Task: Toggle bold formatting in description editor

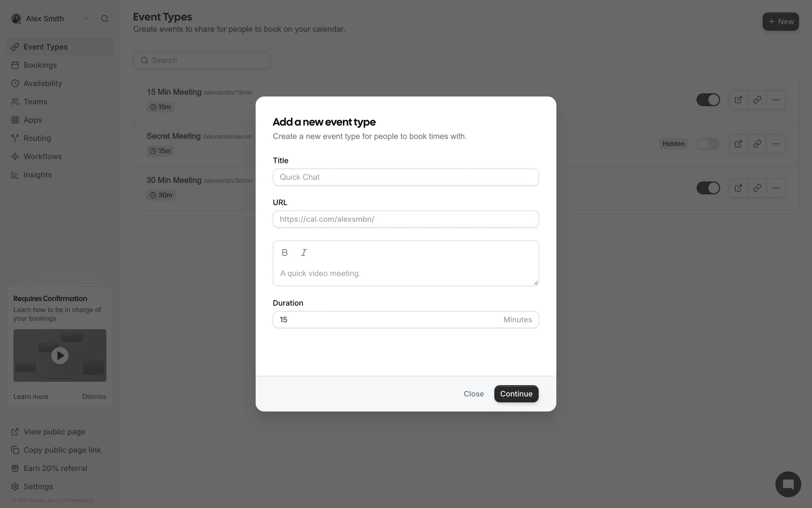Action: tap(285, 252)
